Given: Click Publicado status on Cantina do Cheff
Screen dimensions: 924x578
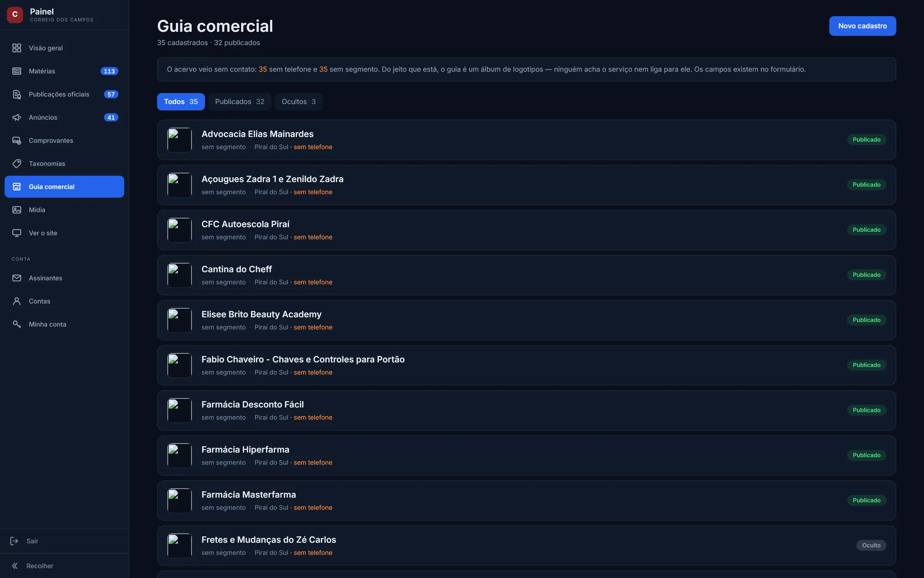Looking at the screenshot, I should click(x=867, y=275).
